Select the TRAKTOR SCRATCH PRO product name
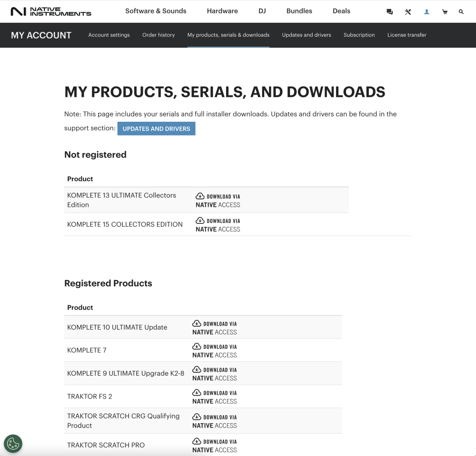Image resolution: width=476 pixels, height=456 pixels. 106,445
